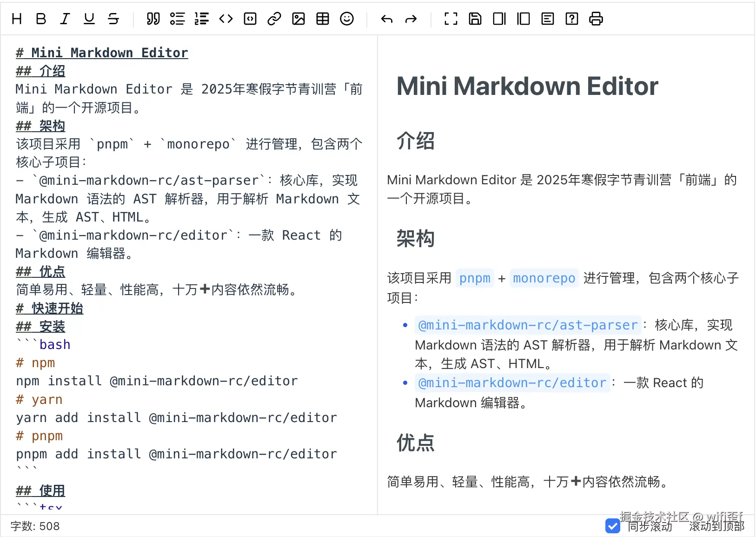Insert an unordered bullet list
Screen dimensions: 756x537
[x=178, y=19]
